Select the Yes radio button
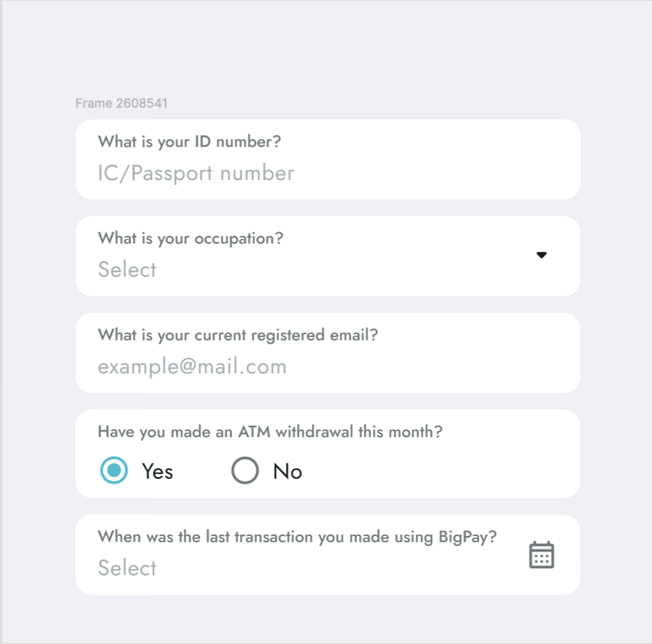 click(x=114, y=471)
